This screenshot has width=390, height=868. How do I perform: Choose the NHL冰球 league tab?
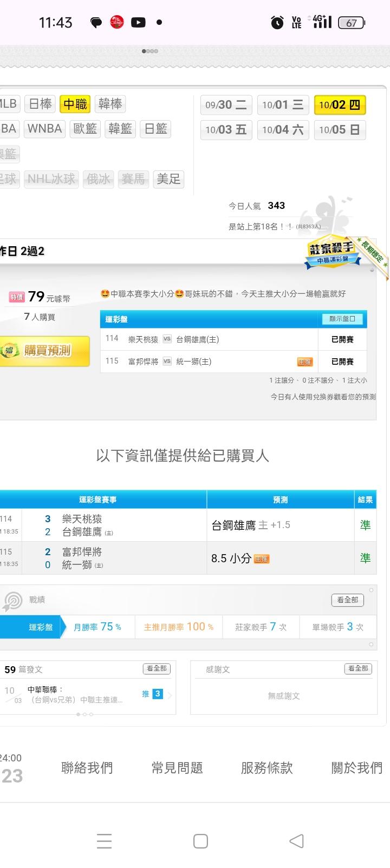click(51, 179)
